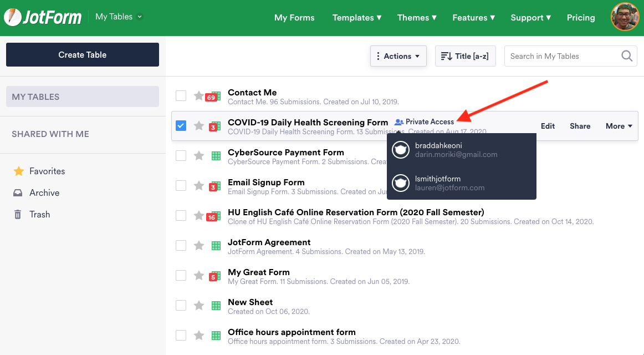Viewport: 644px width, 355px height.
Task: Select SHARED WITH ME in sidebar
Action: point(50,134)
